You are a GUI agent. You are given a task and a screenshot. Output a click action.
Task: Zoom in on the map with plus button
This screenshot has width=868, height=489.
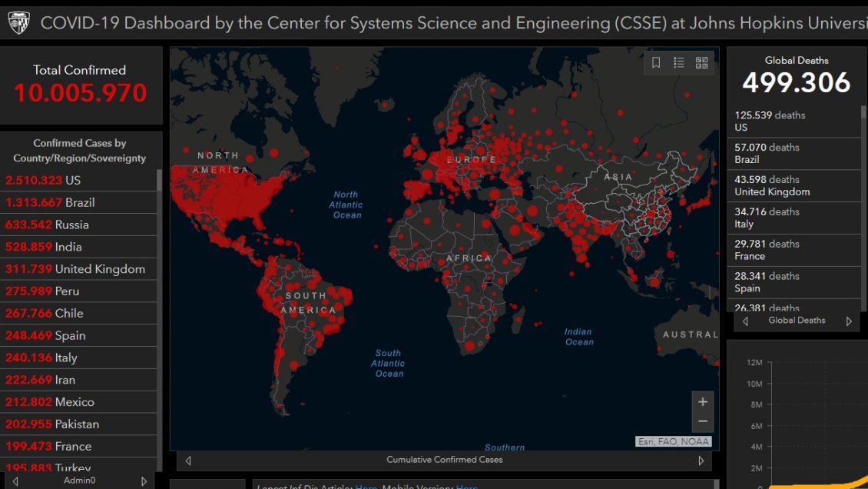702,402
